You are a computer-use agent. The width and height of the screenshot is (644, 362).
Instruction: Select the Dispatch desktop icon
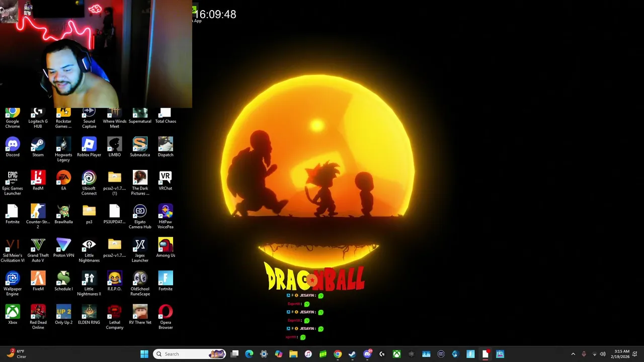pyautogui.click(x=166, y=147)
